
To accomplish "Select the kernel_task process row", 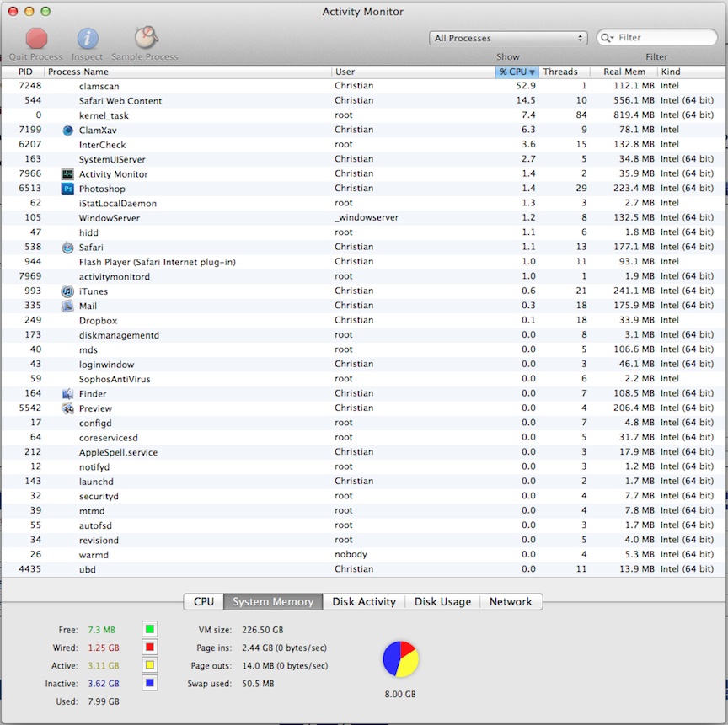I will [363, 115].
